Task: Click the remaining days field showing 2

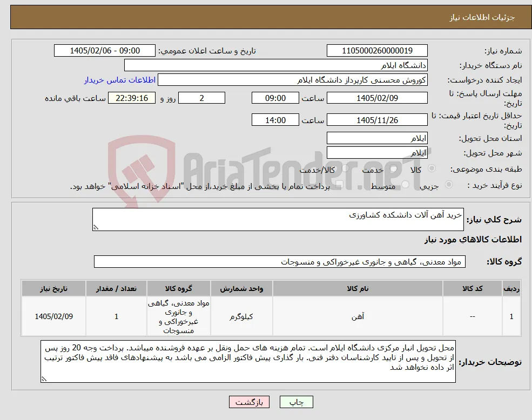Action: pyautogui.click(x=201, y=98)
